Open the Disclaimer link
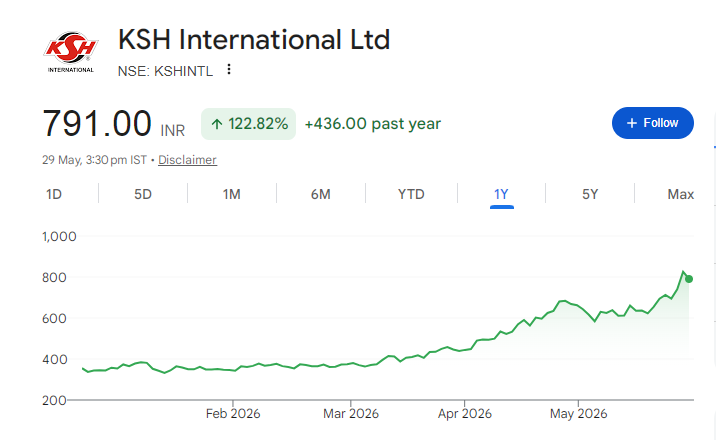Viewport: 716px width, 440px height. (x=187, y=160)
